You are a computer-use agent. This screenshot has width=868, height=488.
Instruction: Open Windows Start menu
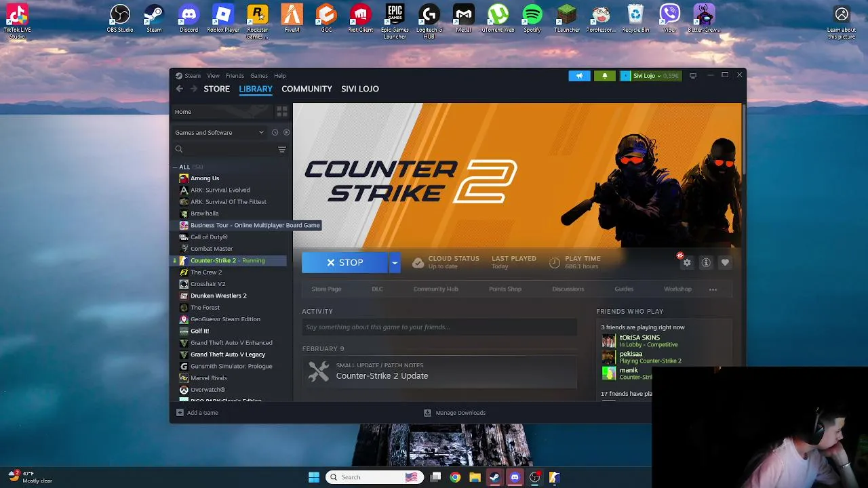(314, 477)
